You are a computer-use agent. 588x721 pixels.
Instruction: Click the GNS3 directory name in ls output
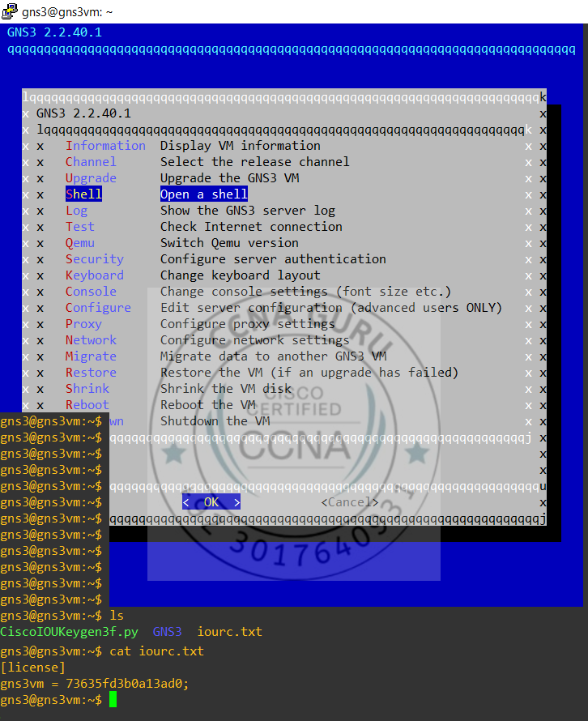pyautogui.click(x=168, y=632)
